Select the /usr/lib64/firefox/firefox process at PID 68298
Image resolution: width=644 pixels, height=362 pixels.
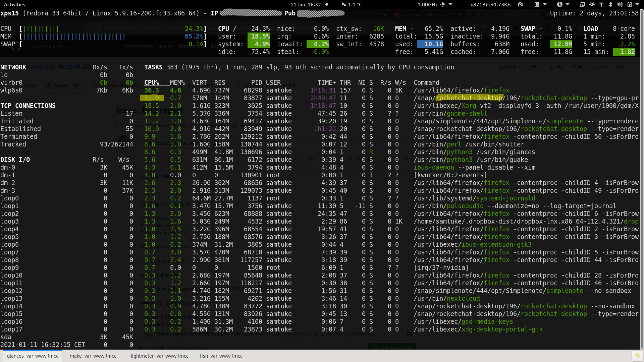click(x=462, y=90)
